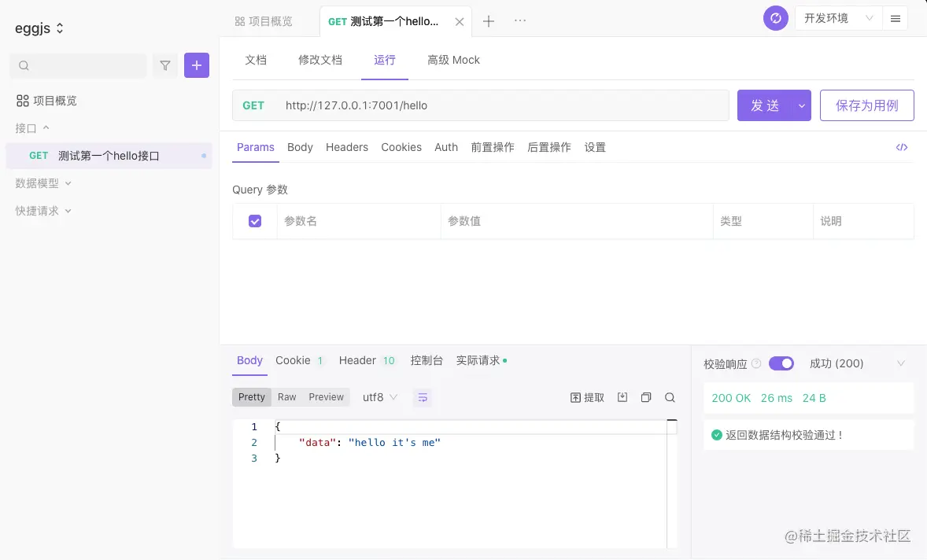Image resolution: width=927 pixels, height=560 pixels.
Task: Open the response Header tab
Action: [x=367, y=360]
